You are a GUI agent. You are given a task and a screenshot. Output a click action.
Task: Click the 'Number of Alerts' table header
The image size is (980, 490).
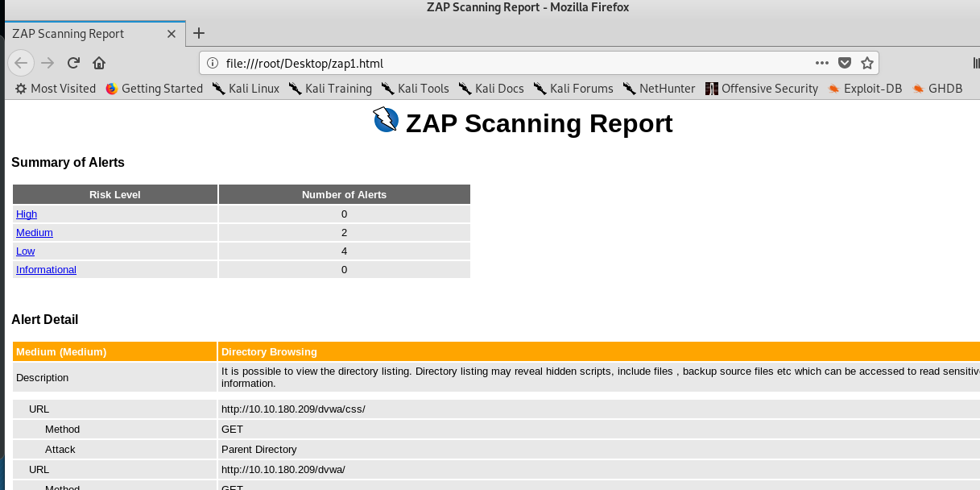tap(345, 194)
